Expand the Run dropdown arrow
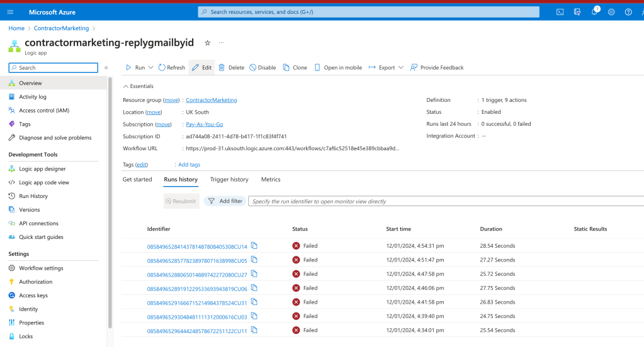Viewport: 644px width, 347px height. (150, 68)
